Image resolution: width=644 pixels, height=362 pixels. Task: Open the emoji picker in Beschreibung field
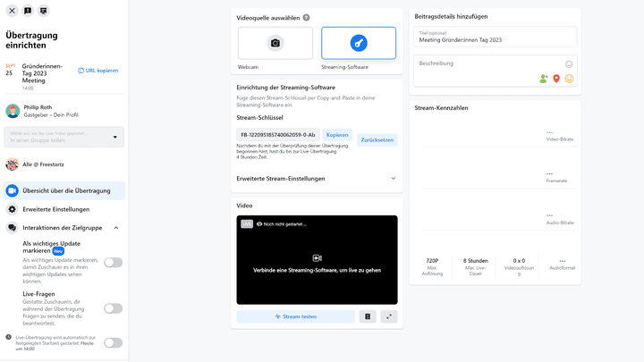click(569, 64)
